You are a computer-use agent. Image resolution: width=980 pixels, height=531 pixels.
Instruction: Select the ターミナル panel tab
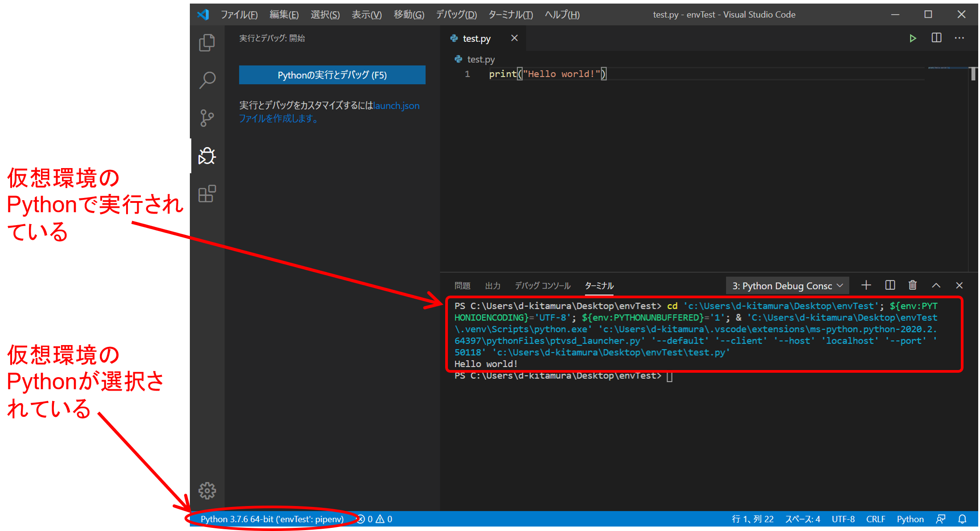[599, 286]
